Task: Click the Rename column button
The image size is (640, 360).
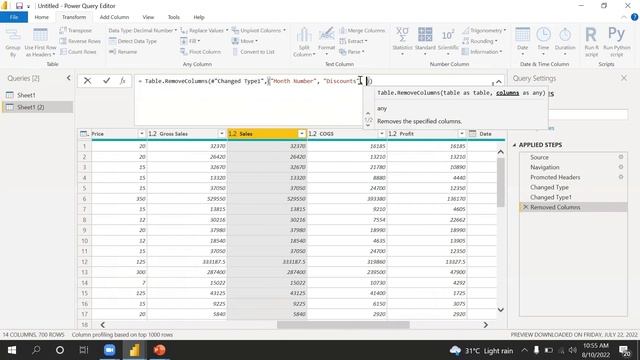Action: pyautogui.click(x=123, y=52)
